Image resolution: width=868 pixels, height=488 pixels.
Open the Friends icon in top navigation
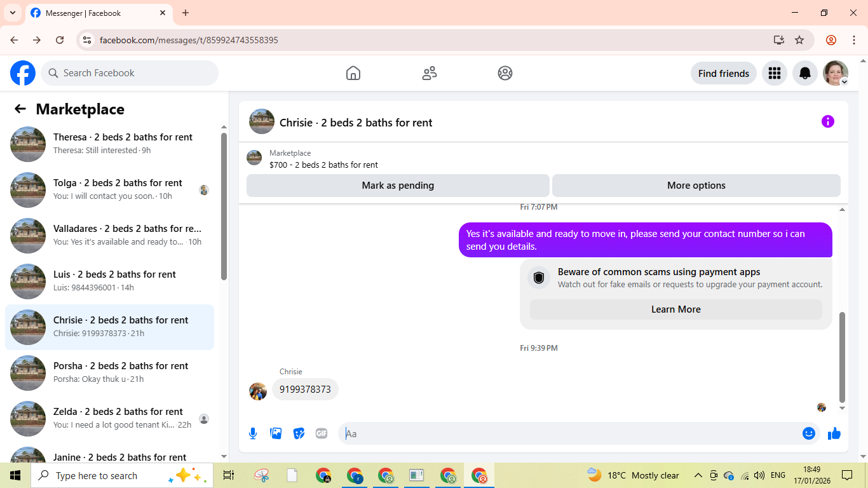(x=430, y=73)
